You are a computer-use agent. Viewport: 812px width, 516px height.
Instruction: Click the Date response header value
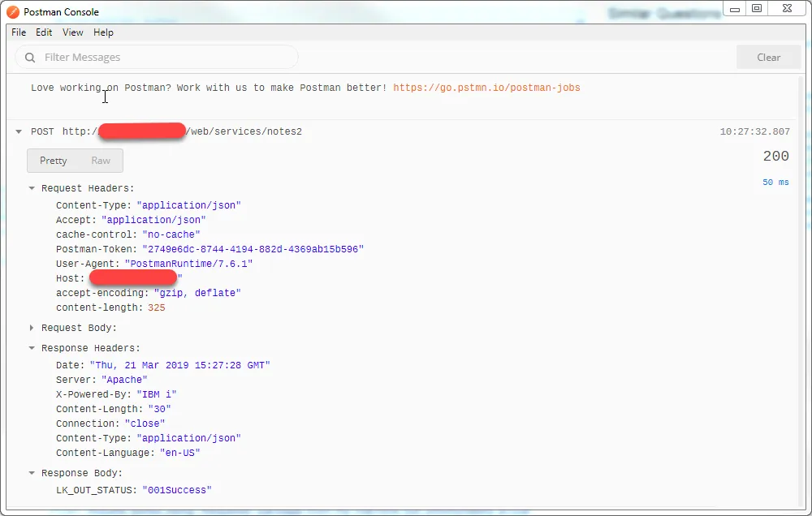[180, 365]
